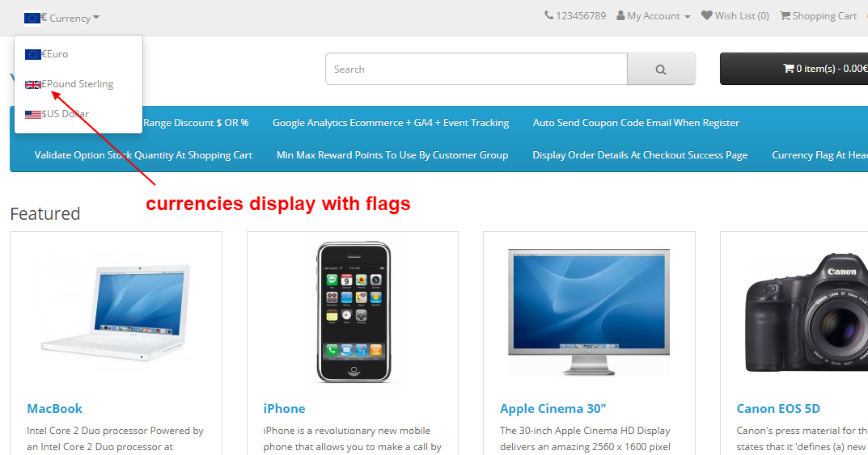Click EU flag beside Currency label
Image resolution: width=868 pixels, height=455 pixels.
(32, 19)
